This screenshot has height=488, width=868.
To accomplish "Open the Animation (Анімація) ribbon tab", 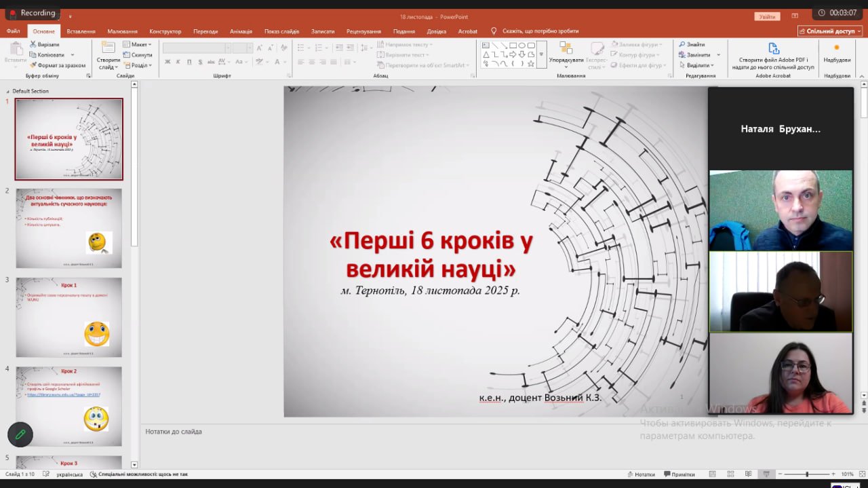I will 241,31.
